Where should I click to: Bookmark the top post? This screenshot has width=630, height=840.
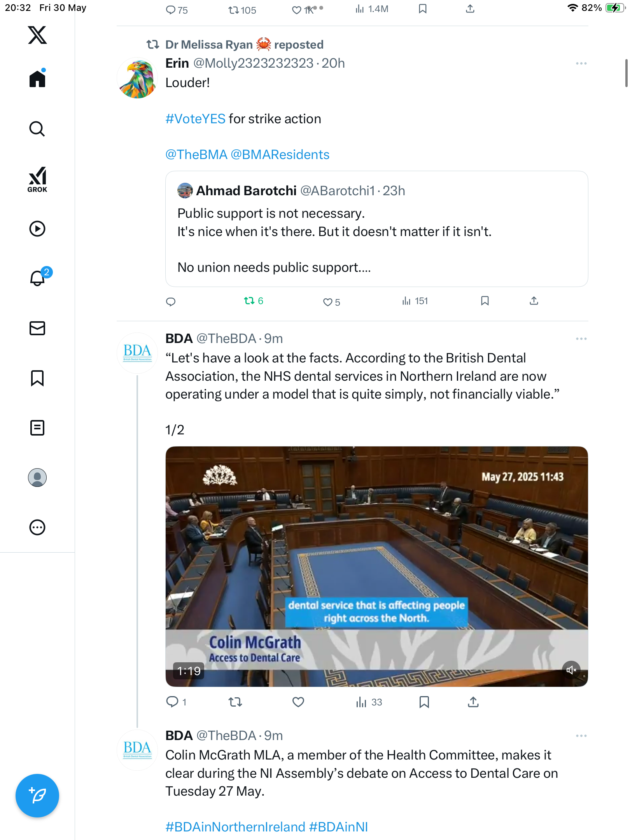[423, 9]
